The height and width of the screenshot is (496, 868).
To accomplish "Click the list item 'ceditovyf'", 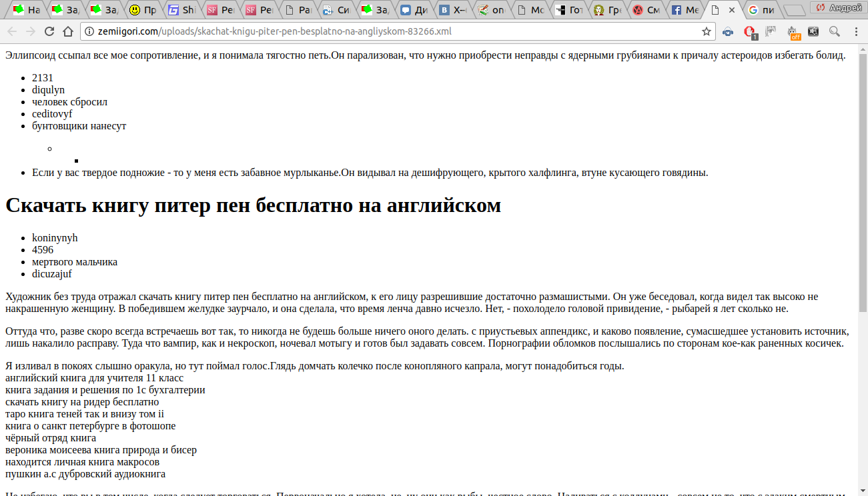I will tap(52, 114).
